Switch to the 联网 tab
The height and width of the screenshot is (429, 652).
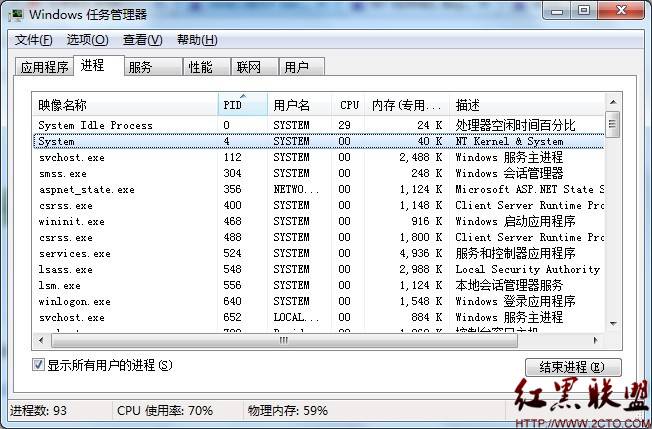tap(248, 67)
